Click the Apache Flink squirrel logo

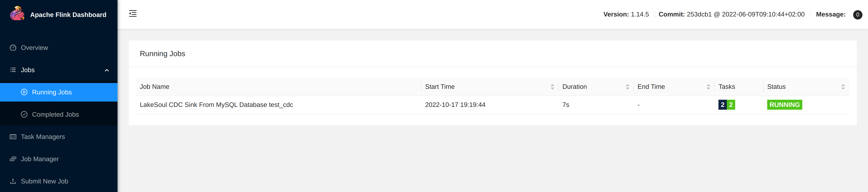click(x=17, y=14)
